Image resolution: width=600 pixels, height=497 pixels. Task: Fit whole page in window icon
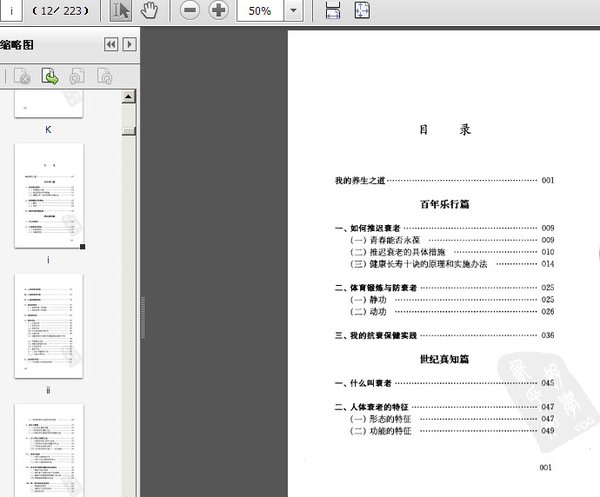coord(362,10)
